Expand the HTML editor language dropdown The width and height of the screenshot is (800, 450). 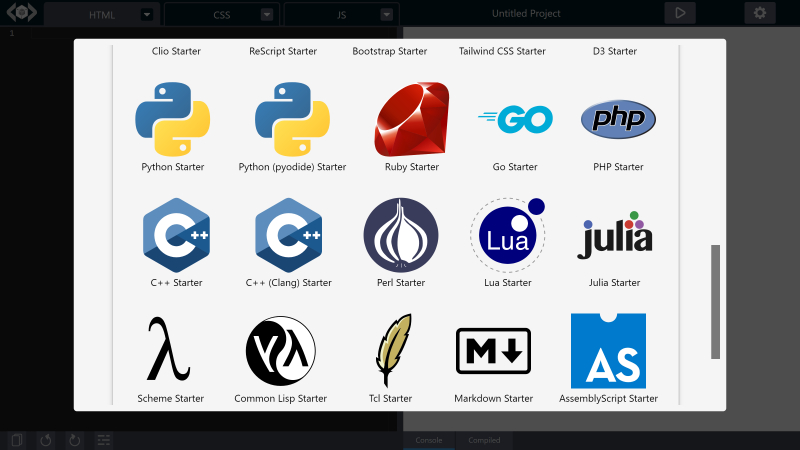pos(147,15)
